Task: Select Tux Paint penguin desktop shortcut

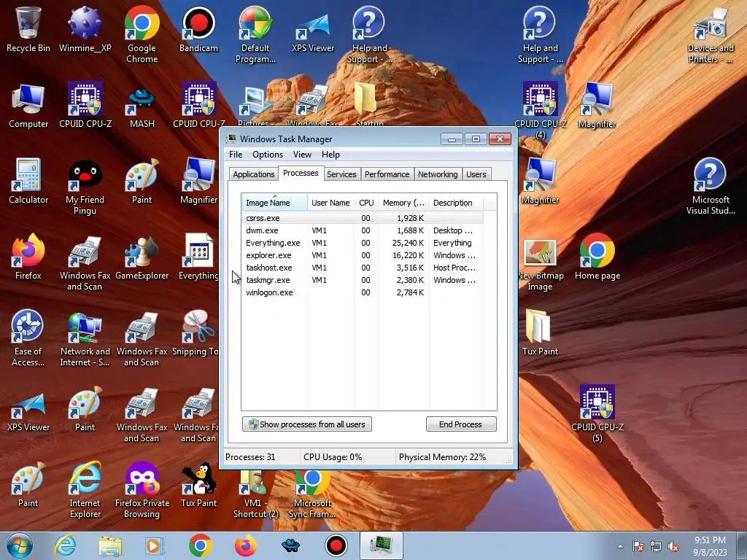Action: [198, 484]
